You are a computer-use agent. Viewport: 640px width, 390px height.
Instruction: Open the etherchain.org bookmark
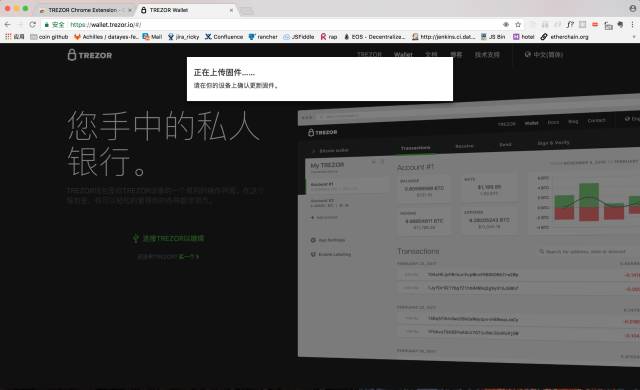(564, 37)
